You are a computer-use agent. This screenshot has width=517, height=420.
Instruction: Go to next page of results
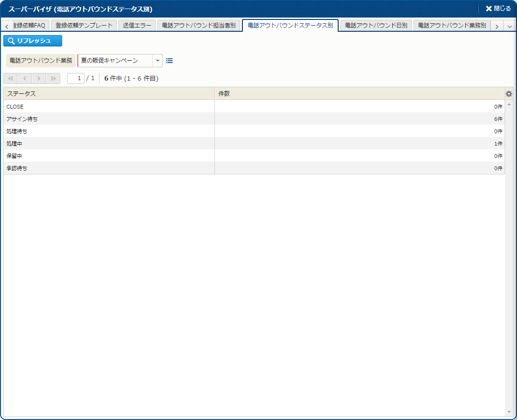pos(39,78)
